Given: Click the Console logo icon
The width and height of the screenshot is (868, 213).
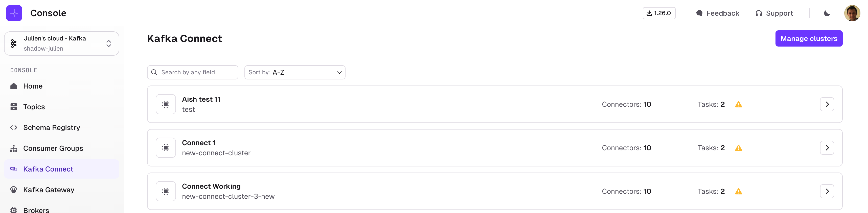Looking at the screenshot, I should click(14, 13).
